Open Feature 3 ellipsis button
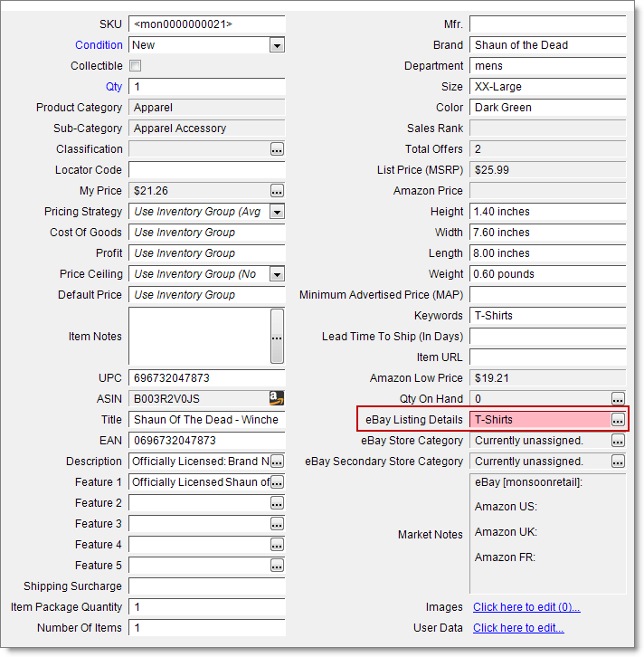 [x=277, y=524]
